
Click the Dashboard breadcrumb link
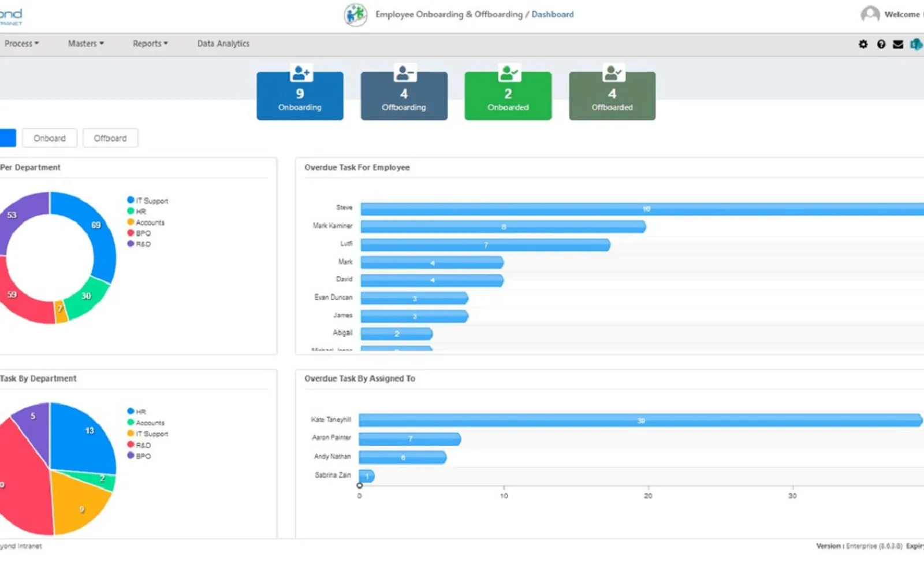tap(553, 14)
